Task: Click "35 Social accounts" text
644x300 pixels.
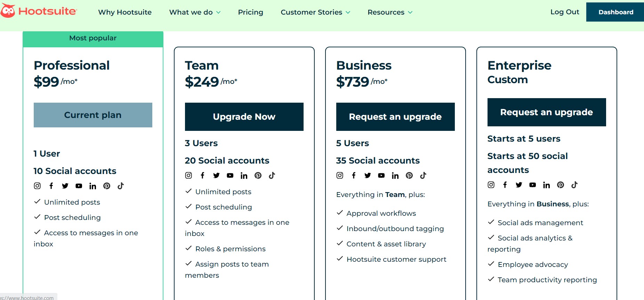Action: 378,160
